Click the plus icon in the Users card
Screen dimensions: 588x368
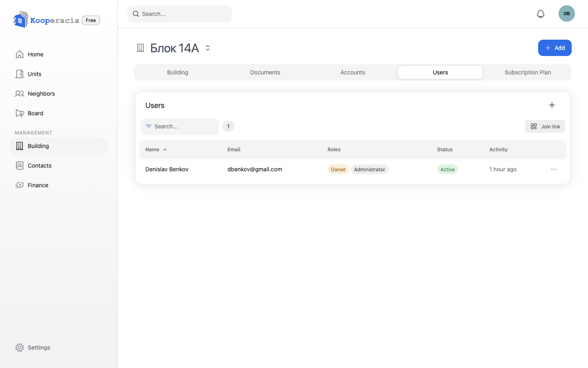552,105
